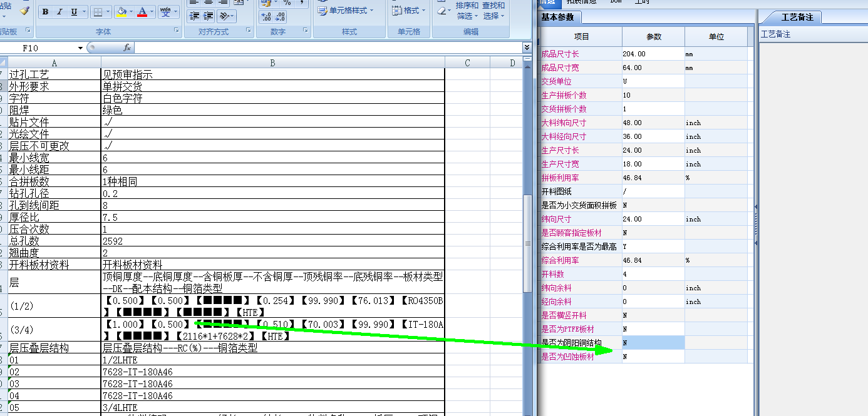Image resolution: width=868 pixels, height=416 pixels.
Task: Select 是否为阴阳铜结构 parameter cell
Action: click(x=653, y=343)
